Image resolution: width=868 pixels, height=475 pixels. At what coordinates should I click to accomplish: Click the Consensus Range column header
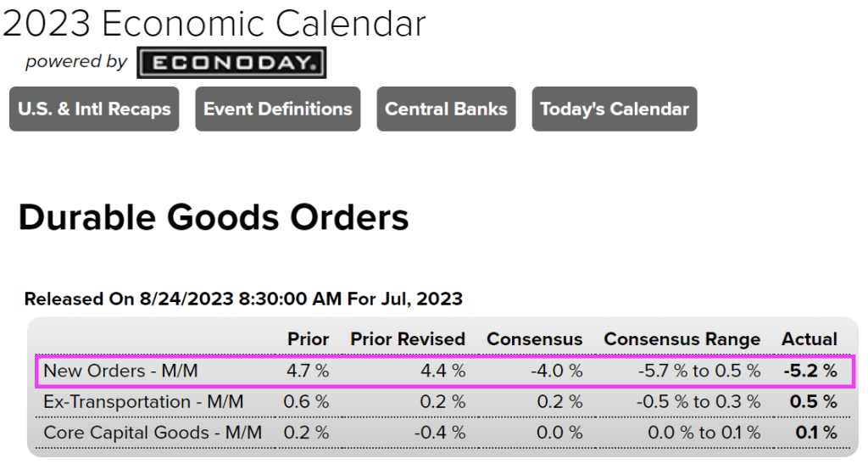pyautogui.click(x=682, y=339)
